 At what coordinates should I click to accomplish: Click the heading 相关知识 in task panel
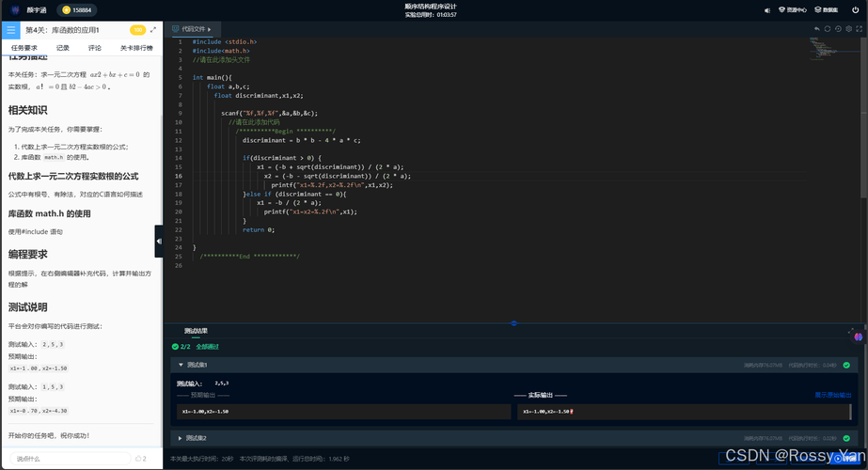point(27,110)
